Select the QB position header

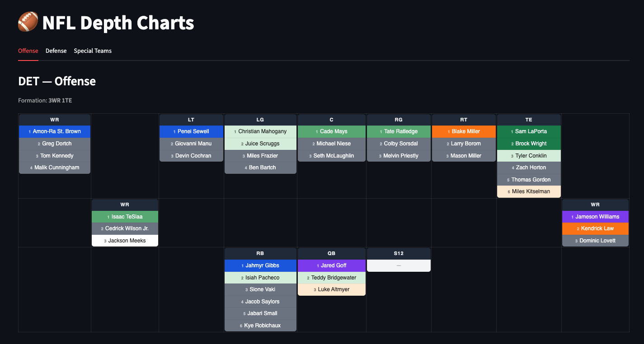coord(332,253)
